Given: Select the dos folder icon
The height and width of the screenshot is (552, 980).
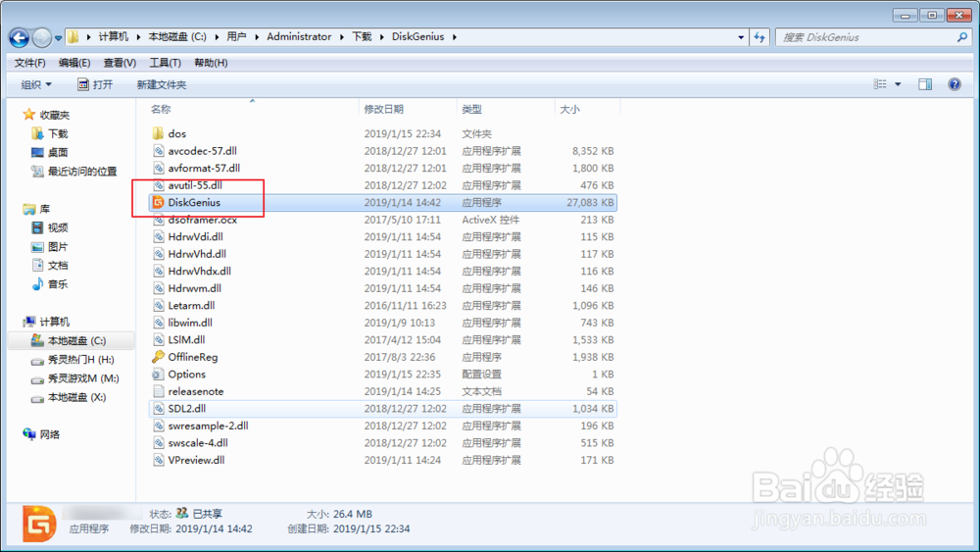Looking at the screenshot, I should (158, 133).
